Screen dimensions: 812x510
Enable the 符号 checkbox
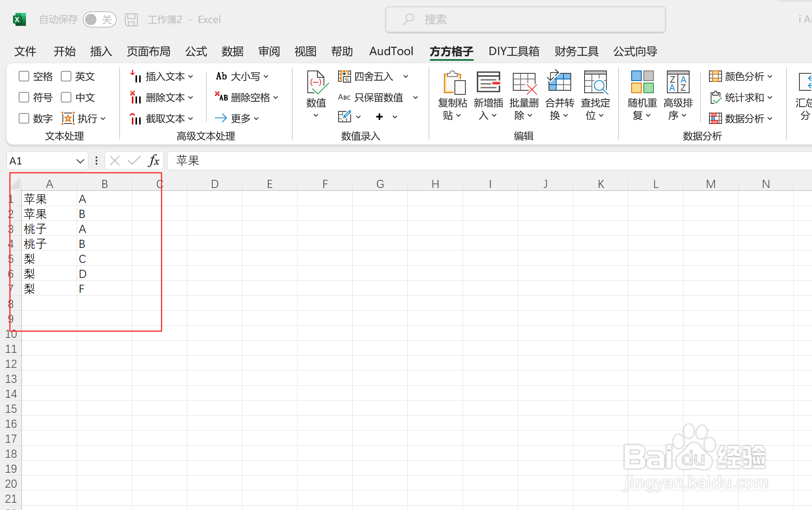24,97
